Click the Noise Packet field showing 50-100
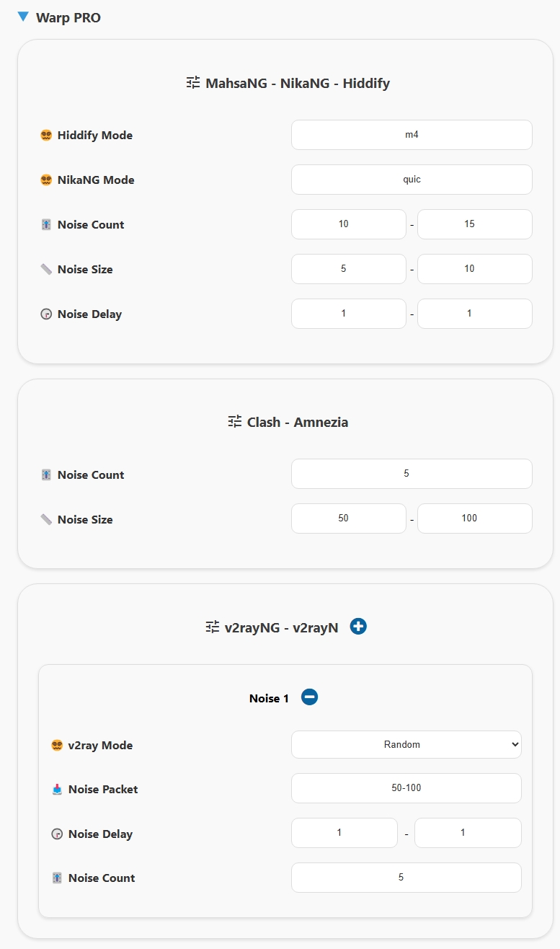Viewport: 560px width, 949px height. coord(406,788)
